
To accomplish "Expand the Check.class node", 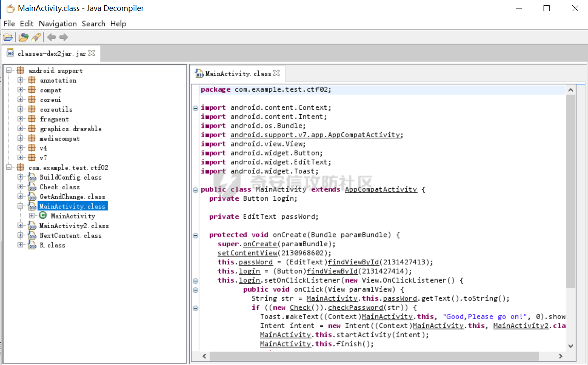I will [x=20, y=187].
